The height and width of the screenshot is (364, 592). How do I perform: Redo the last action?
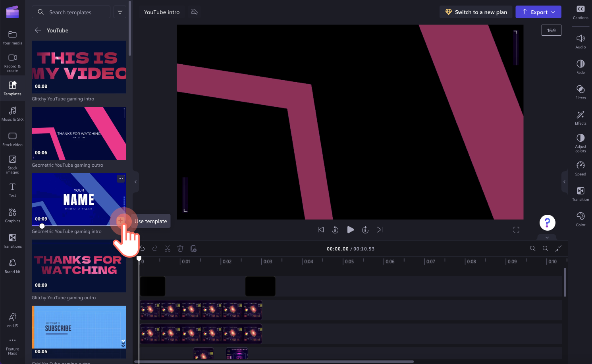(x=155, y=248)
